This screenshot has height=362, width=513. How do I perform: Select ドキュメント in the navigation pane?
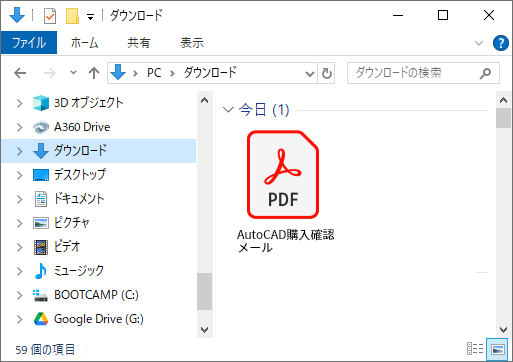click(79, 199)
